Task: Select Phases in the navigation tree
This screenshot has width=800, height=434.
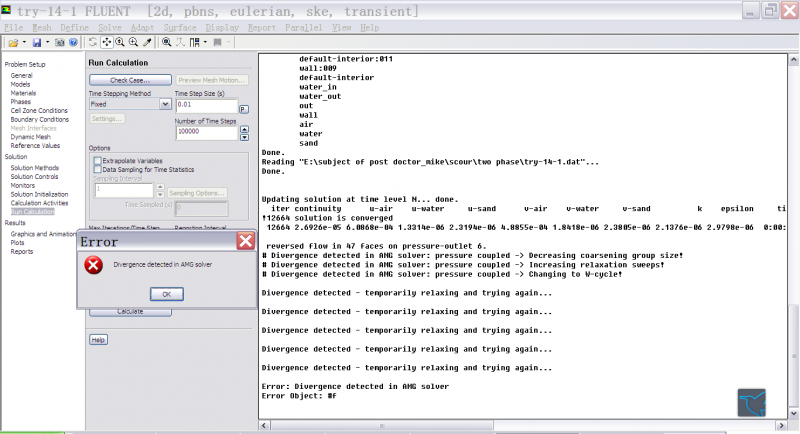Action: tap(21, 101)
